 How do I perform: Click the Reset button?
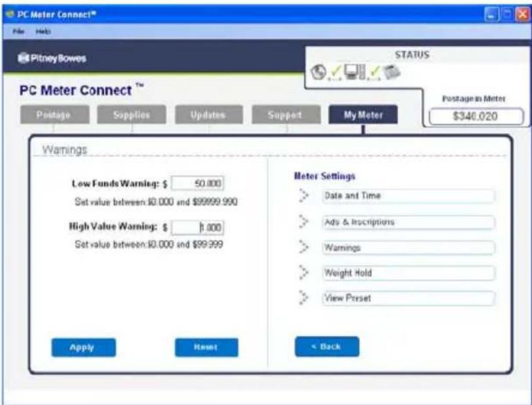pyautogui.click(x=206, y=347)
